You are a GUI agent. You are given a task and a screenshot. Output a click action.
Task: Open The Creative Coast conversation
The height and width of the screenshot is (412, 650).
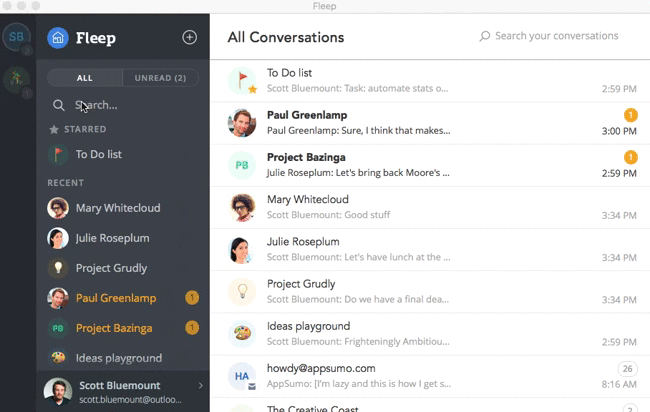coord(430,405)
